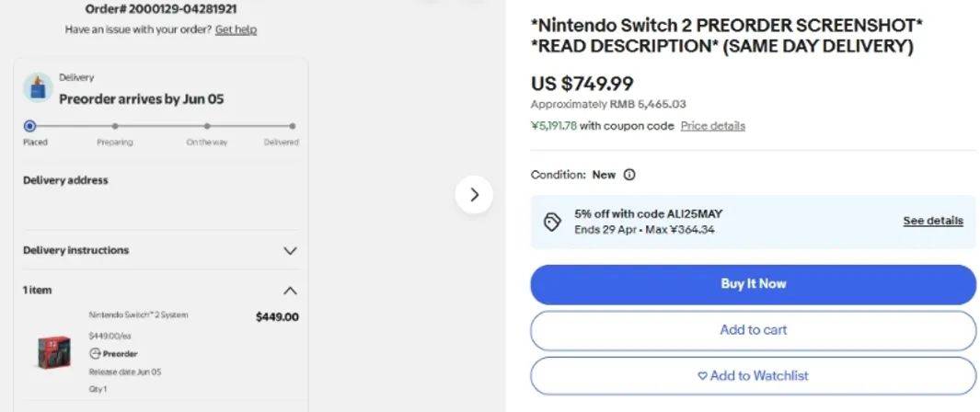This screenshot has width=980, height=412.
Task: Open the Price details link
Action: point(712,126)
